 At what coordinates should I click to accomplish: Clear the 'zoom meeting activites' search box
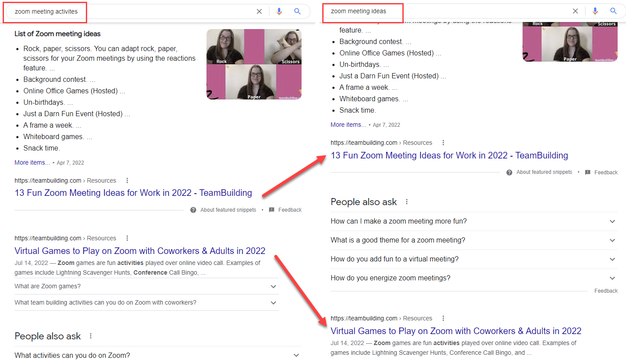259,11
